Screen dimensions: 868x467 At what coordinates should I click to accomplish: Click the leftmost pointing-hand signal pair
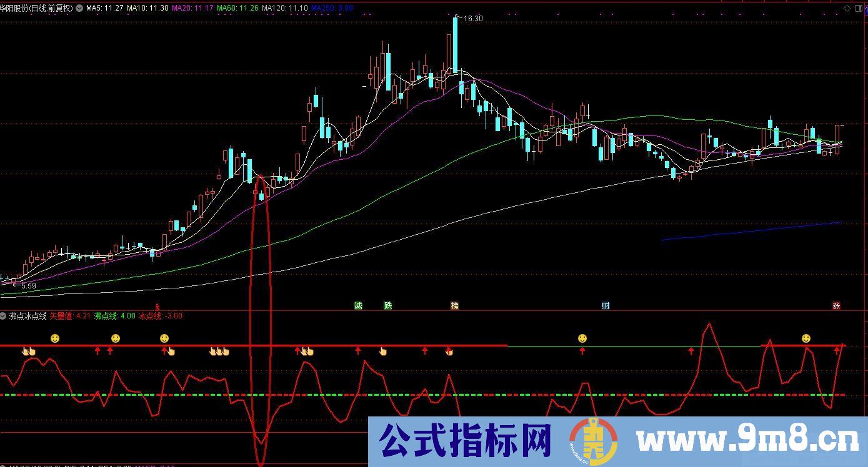click(29, 351)
